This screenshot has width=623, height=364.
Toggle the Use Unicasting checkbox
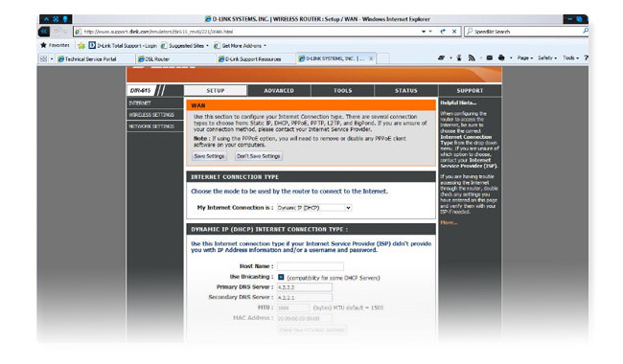(x=281, y=277)
